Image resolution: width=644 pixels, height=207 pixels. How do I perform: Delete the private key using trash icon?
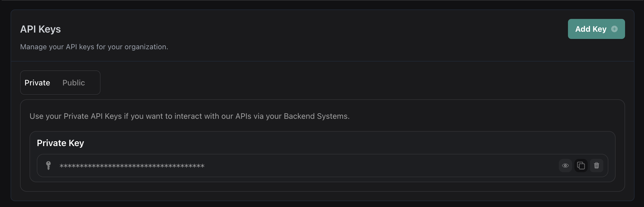596,166
